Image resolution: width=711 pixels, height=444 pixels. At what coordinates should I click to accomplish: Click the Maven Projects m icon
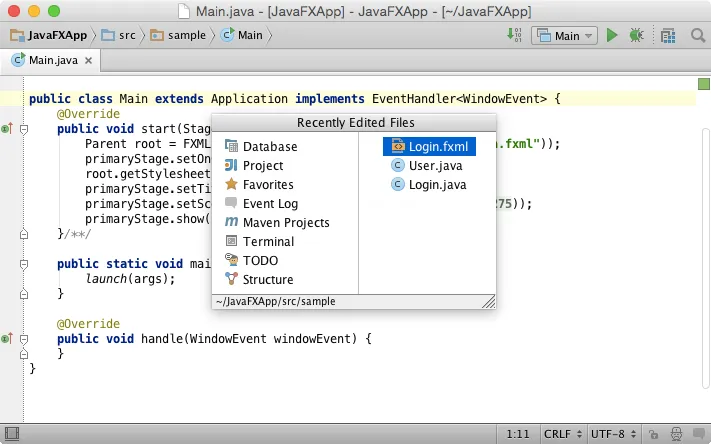point(231,222)
